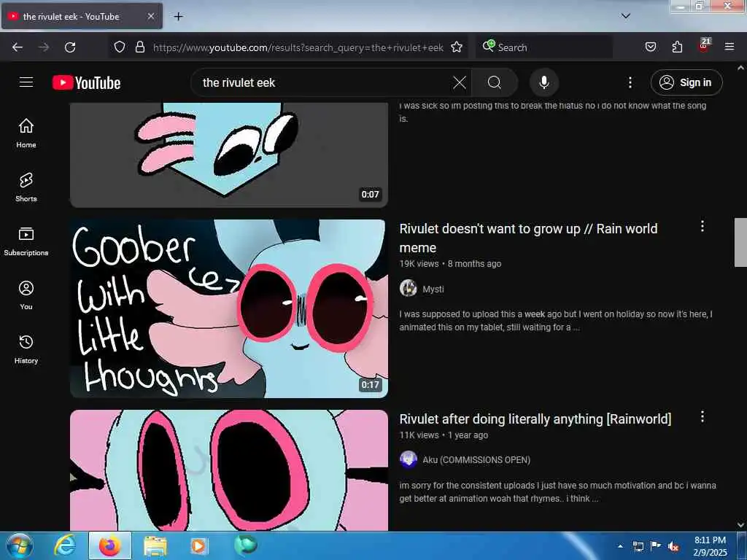Click the scrollbar down arrow
The height and width of the screenshot is (560, 747).
coord(741,525)
